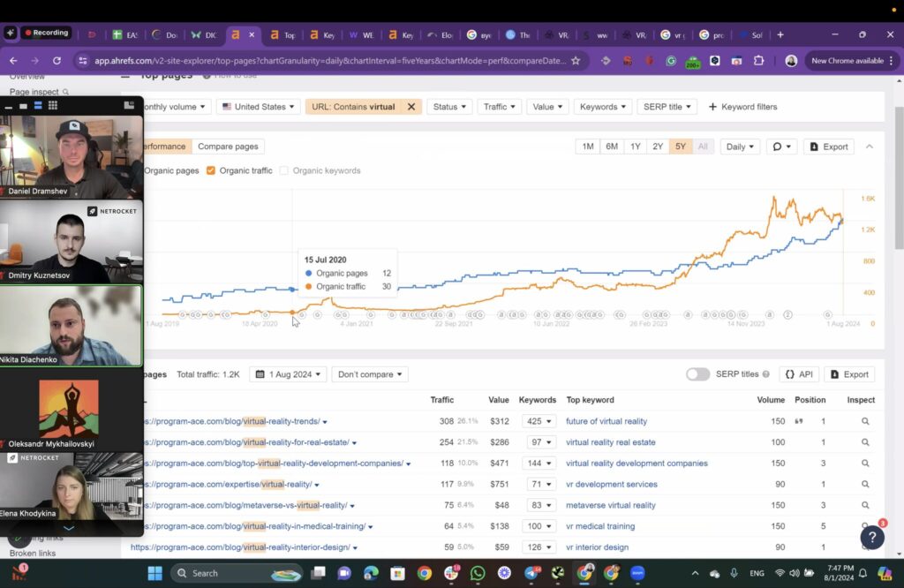Open the Don't compare dropdown
Screen dimensions: 904x588
(369, 374)
